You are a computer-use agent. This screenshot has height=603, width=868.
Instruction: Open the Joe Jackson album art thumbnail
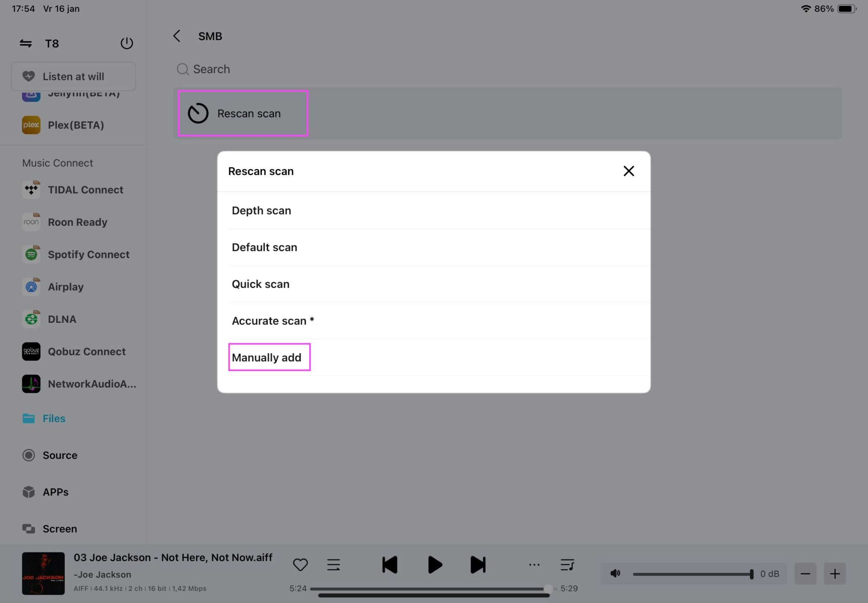(x=43, y=573)
